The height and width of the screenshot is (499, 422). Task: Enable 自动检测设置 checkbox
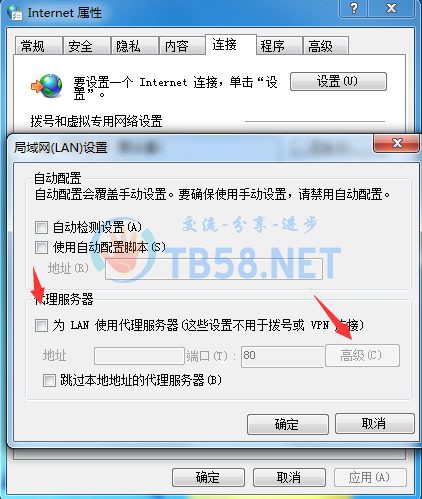[41, 228]
